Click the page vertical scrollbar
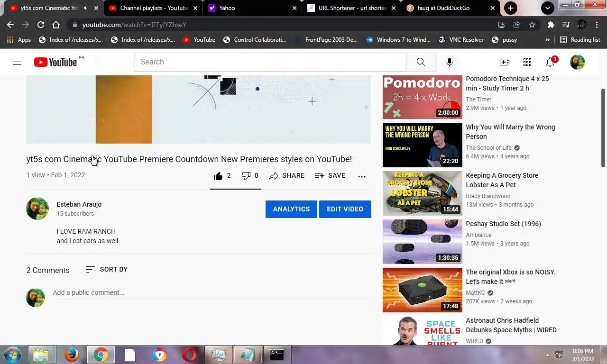This screenshot has height=364, width=607. point(603,128)
